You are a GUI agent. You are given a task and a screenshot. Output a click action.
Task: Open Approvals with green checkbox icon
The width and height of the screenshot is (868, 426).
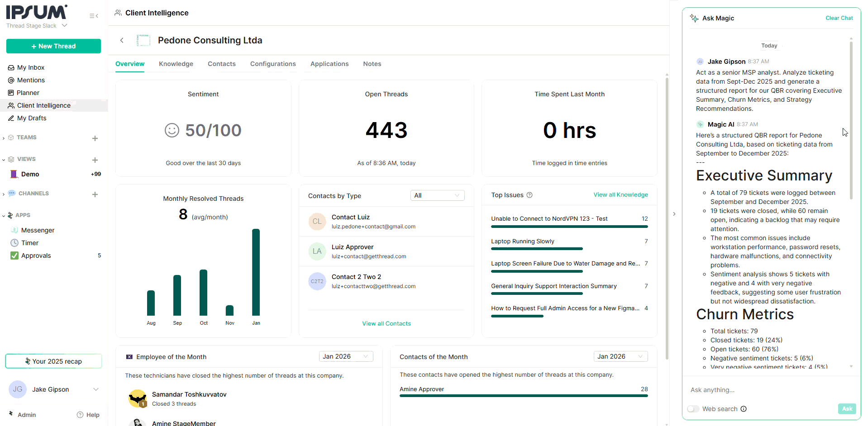[36, 256]
